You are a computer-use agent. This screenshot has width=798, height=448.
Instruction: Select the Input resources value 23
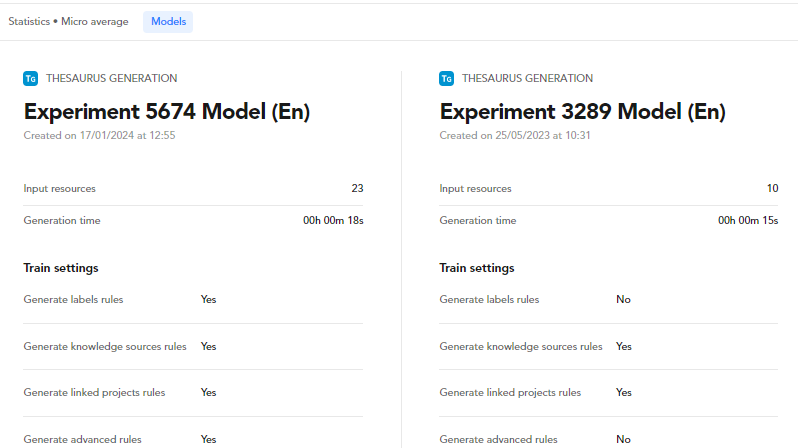click(x=357, y=188)
